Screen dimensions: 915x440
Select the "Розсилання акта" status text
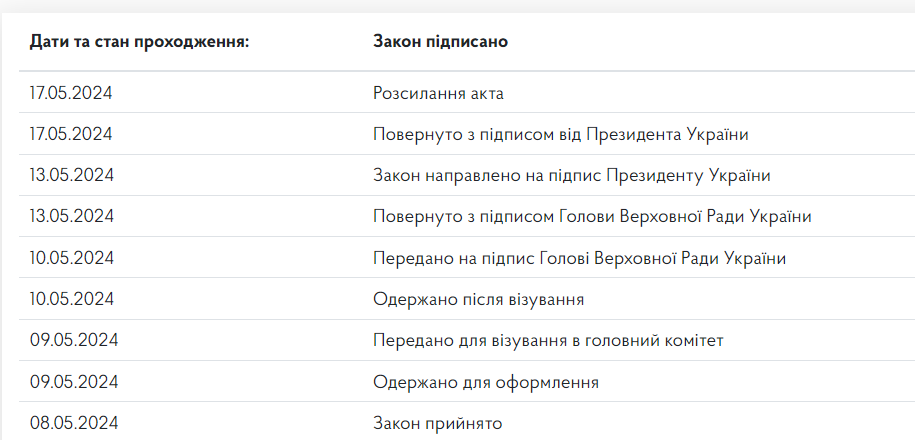point(438,93)
